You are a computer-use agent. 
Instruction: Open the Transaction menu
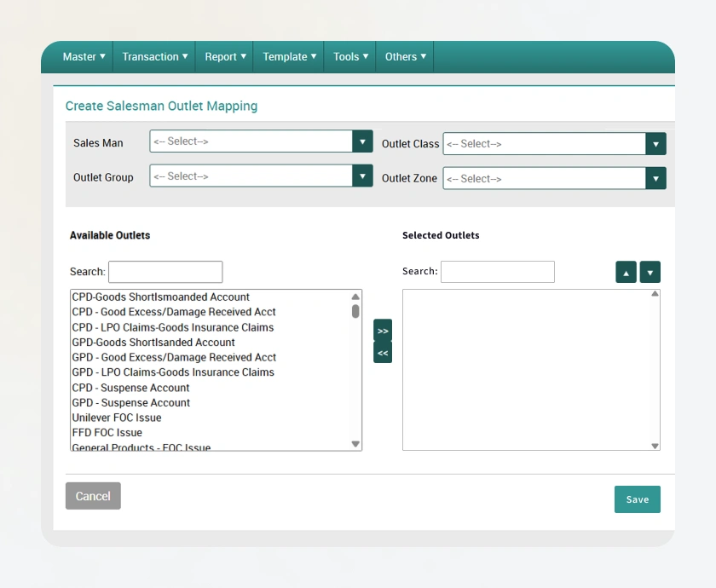coord(153,56)
